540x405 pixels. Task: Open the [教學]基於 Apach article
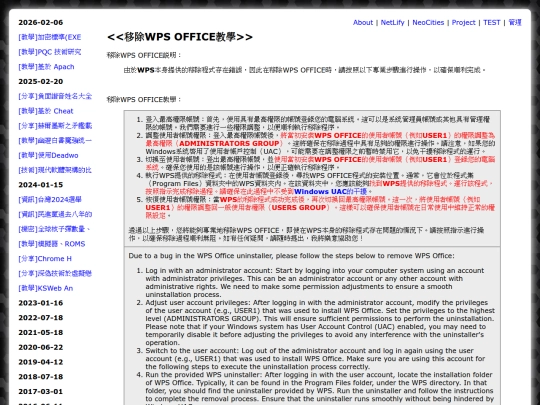coord(46,67)
